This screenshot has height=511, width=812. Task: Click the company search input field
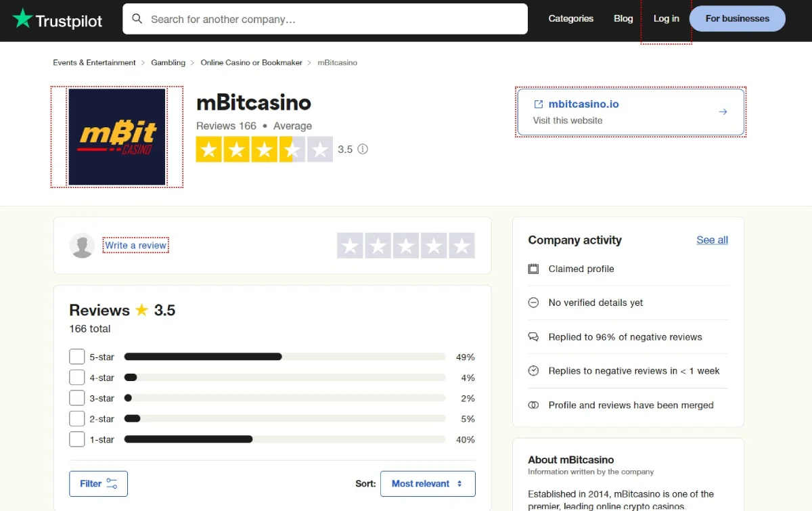[x=325, y=19]
